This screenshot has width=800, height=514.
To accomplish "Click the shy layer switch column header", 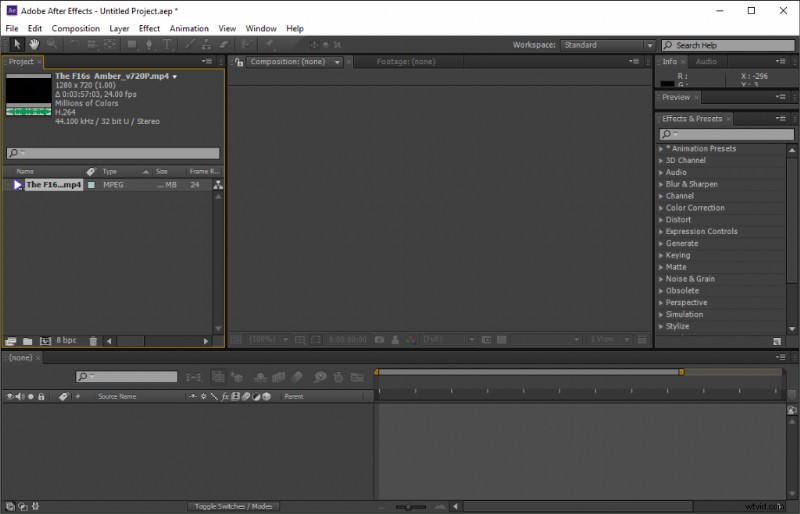I will [x=192, y=397].
